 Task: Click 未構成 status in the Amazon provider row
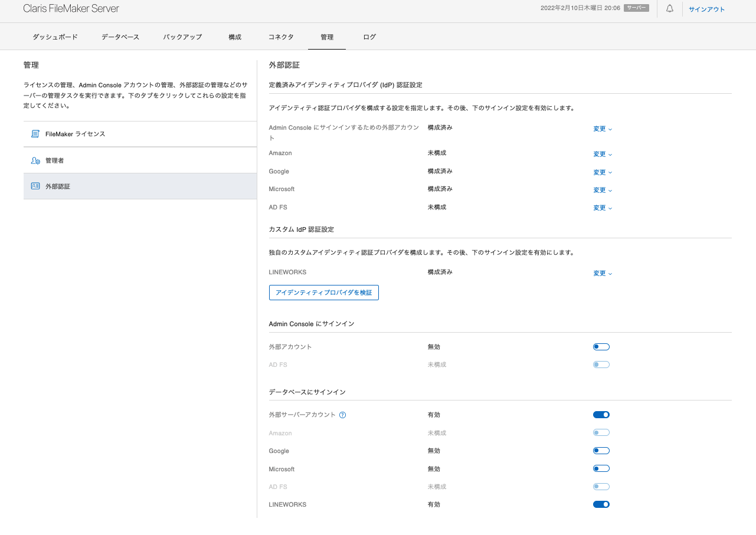coord(437,153)
